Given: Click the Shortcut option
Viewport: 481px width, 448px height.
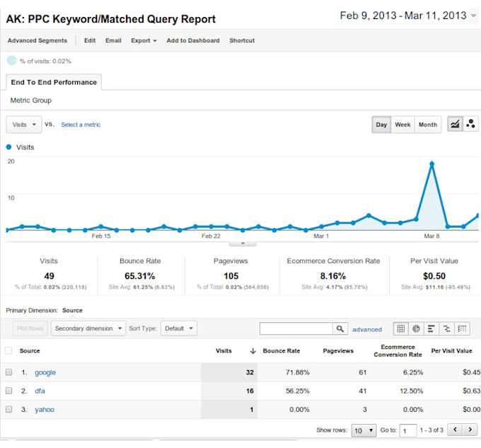Looking at the screenshot, I should [242, 40].
